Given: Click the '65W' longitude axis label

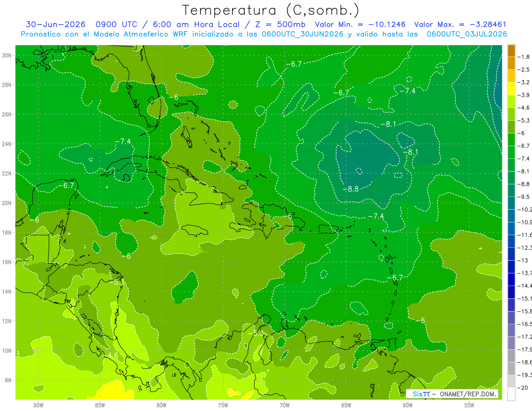Looking at the screenshot, I should 346,405.
